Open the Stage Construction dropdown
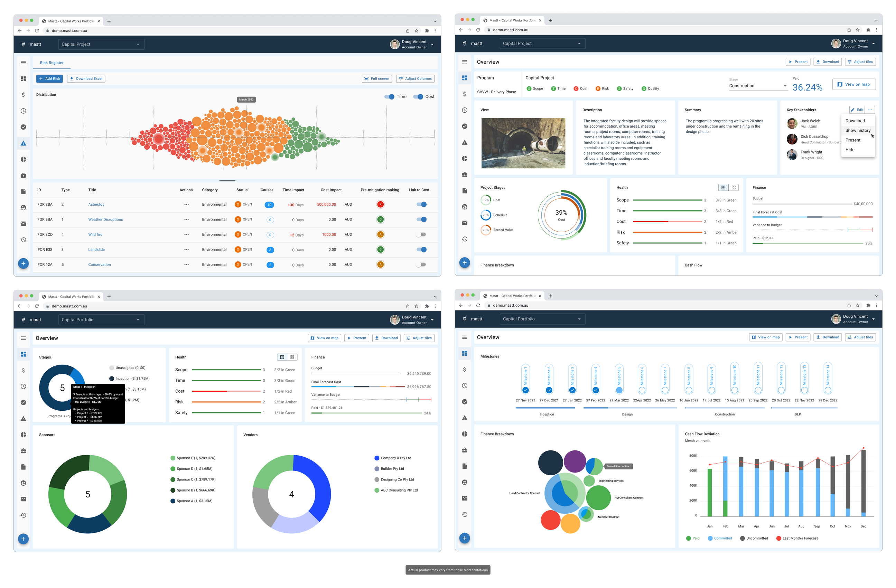 pyautogui.click(x=758, y=86)
